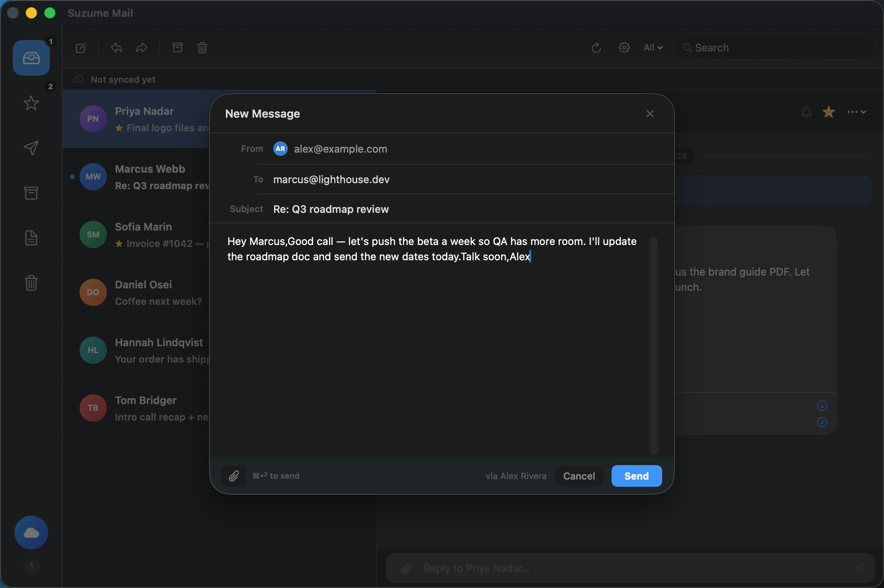Open the Trash folder in sidebar
Screen dimensions: 884x588
31,283
